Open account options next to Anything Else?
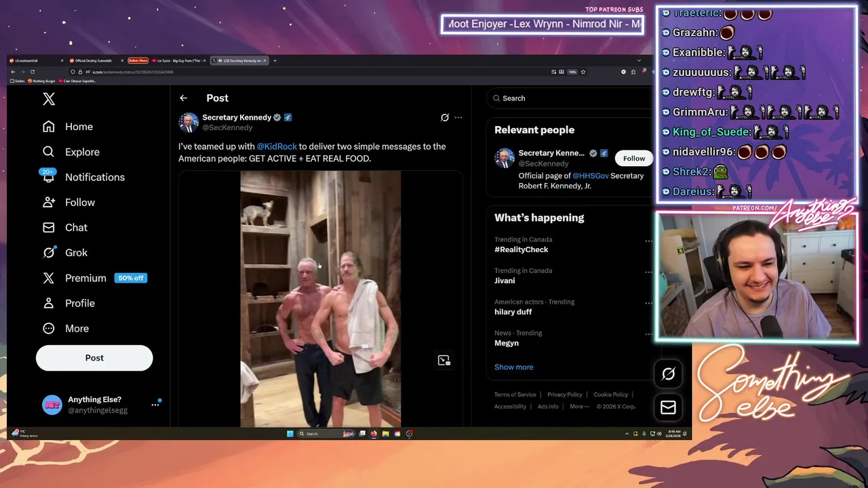868x488 pixels. 155,405
